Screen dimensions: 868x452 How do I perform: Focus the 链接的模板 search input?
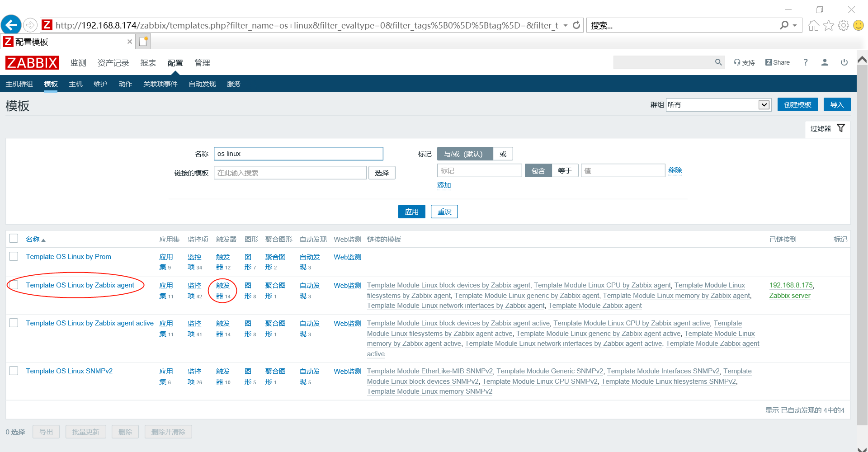pyautogui.click(x=290, y=173)
